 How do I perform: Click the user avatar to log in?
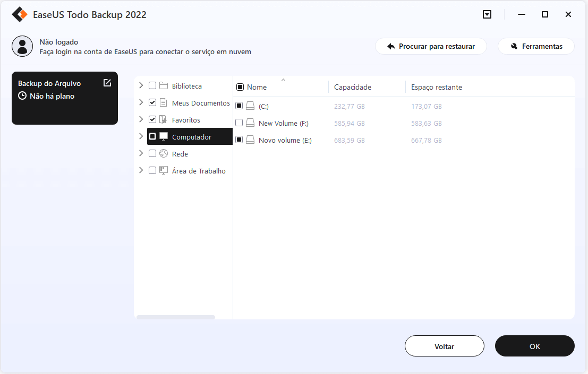(22, 46)
